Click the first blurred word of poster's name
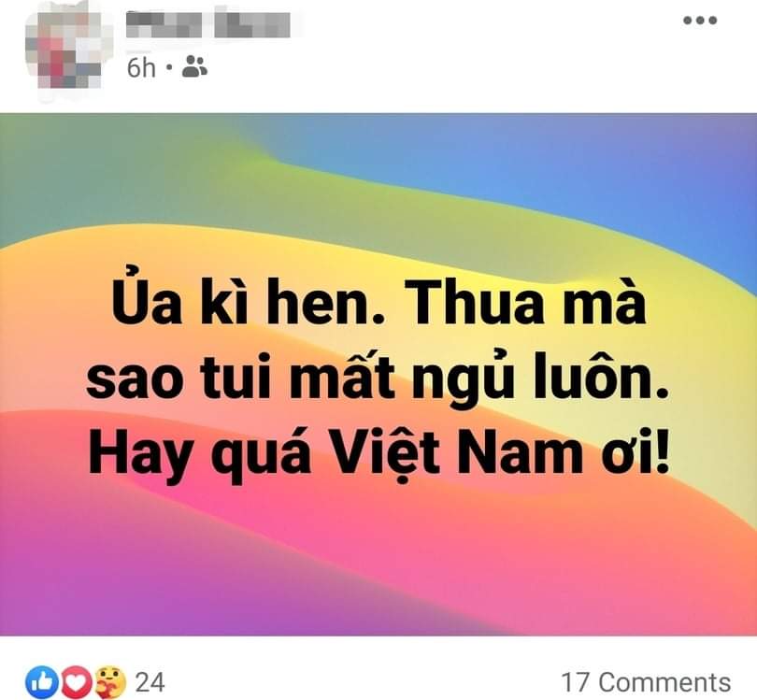This screenshot has width=757, height=700. (x=163, y=25)
